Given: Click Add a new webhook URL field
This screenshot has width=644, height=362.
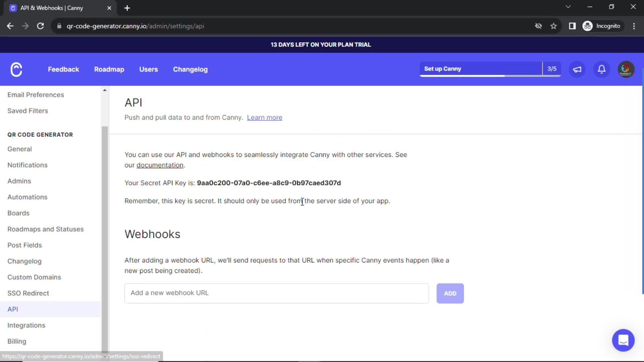Looking at the screenshot, I should pyautogui.click(x=276, y=293).
